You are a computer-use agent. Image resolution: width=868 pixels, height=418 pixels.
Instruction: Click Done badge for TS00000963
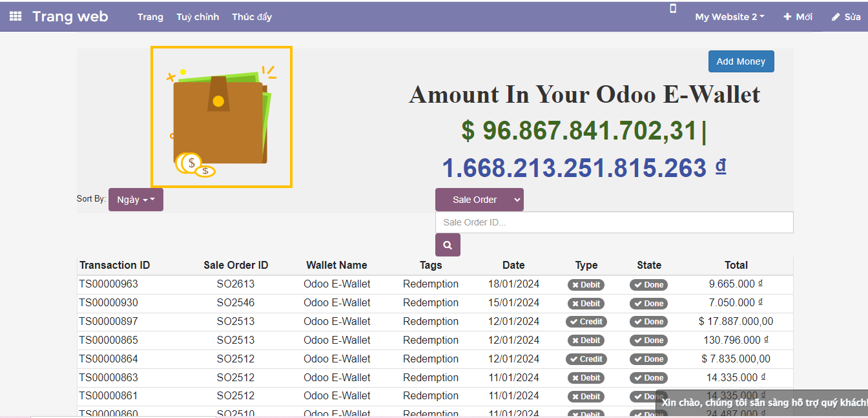[649, 285]
